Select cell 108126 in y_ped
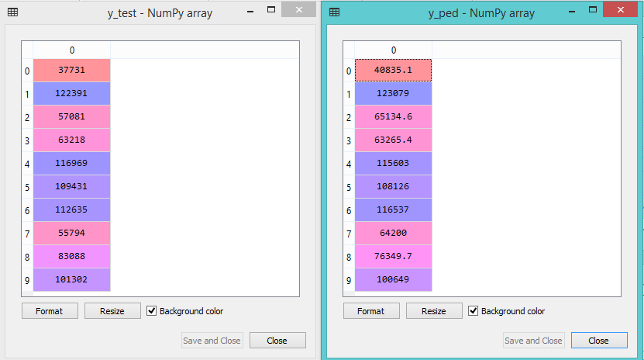 (x=394, y=186)
